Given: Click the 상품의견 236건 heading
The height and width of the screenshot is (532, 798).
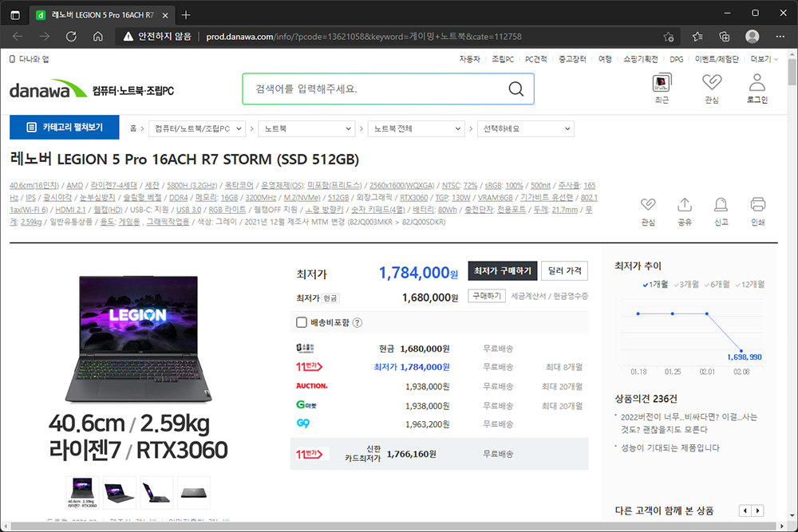Looking at the screenshot, I should click(646, 399).
